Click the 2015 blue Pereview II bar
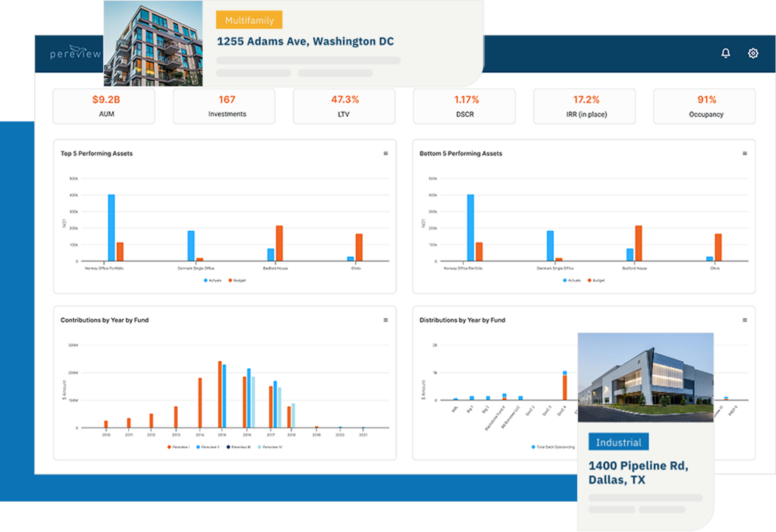Viewport: 776px width, 532px height. pos(224,396)
